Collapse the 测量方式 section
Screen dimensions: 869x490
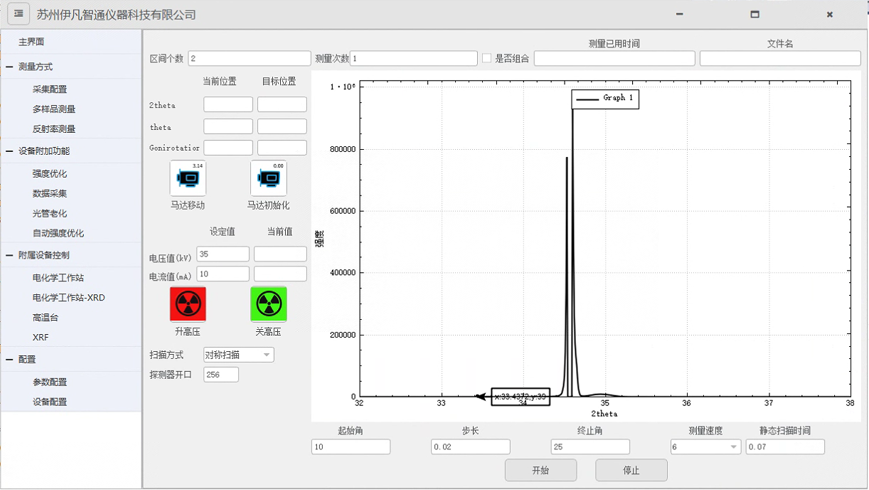pyautogui.click(x=10, y=67)
